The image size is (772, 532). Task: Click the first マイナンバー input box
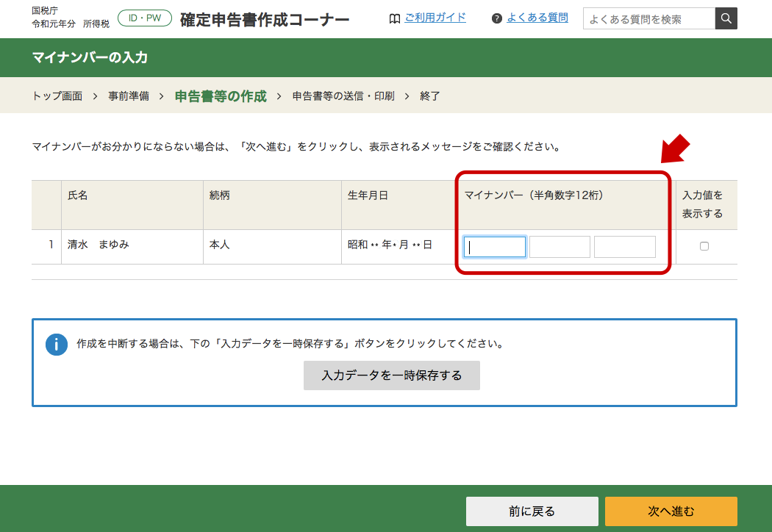[x=494, y=246]
